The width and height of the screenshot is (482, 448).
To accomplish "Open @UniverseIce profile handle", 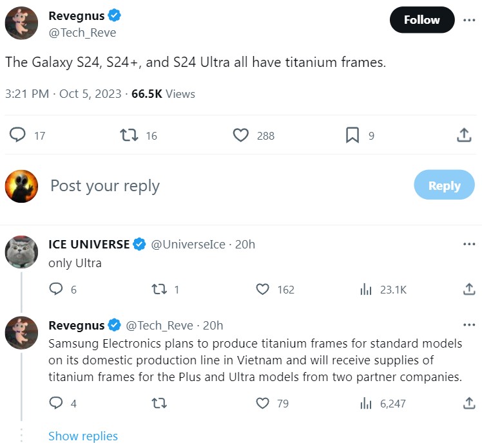I will pyautogui.click(x=188, y=245).
